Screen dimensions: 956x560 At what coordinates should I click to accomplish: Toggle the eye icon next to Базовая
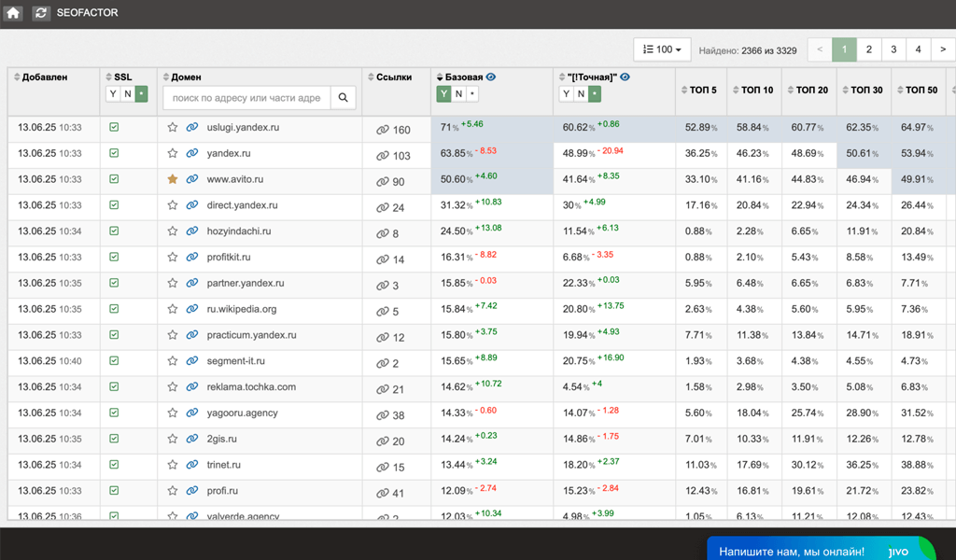[x=491, y=77]
